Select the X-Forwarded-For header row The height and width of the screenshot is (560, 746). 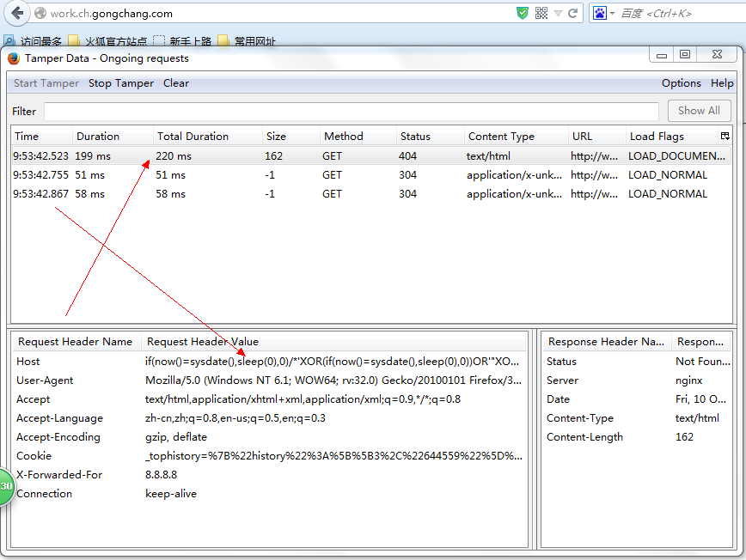[x=269, y=475]
